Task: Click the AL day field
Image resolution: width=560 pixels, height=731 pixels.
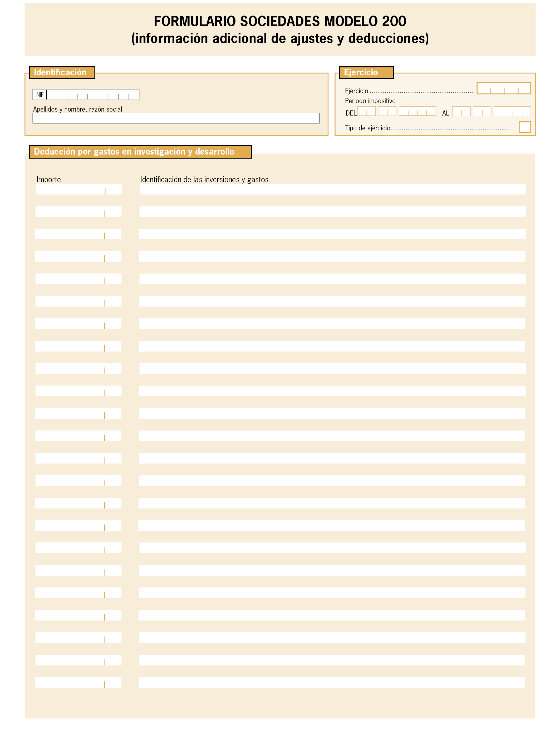Action: coord(461,111)
